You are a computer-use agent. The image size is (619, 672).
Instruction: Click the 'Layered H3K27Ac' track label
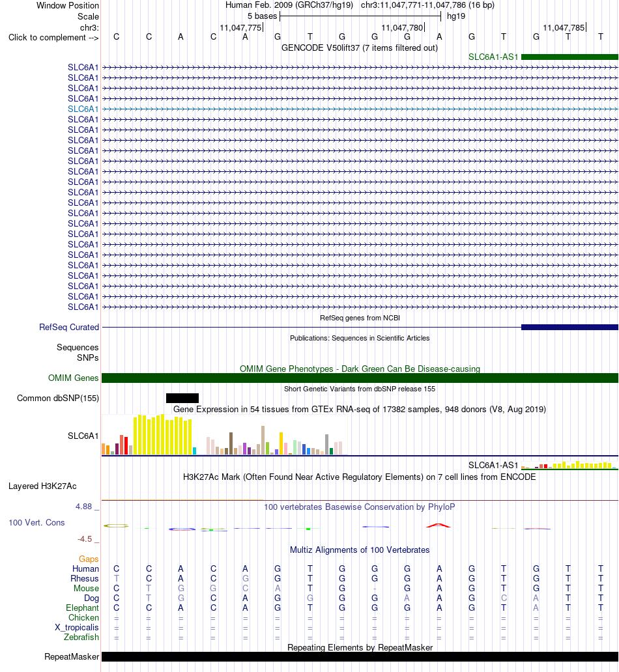pos(42,486)
